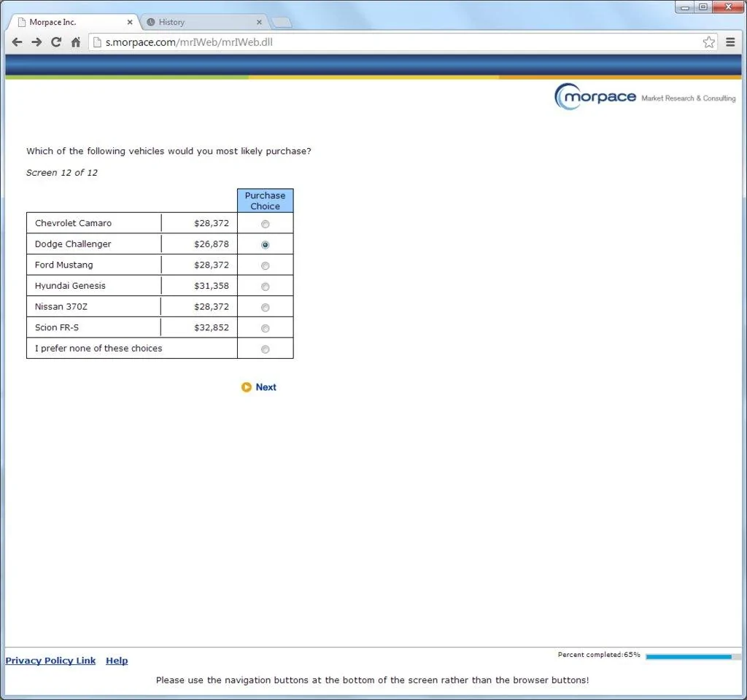Click the Chevrolet Camaro label
This screenshot has height=700, width=747.
point(74,223)
